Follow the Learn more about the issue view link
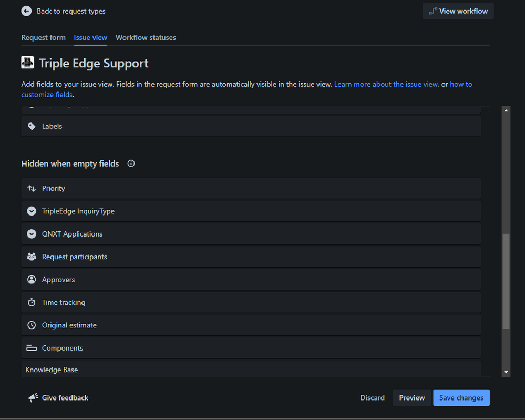 pyautogui.click(x=386, y=84)
